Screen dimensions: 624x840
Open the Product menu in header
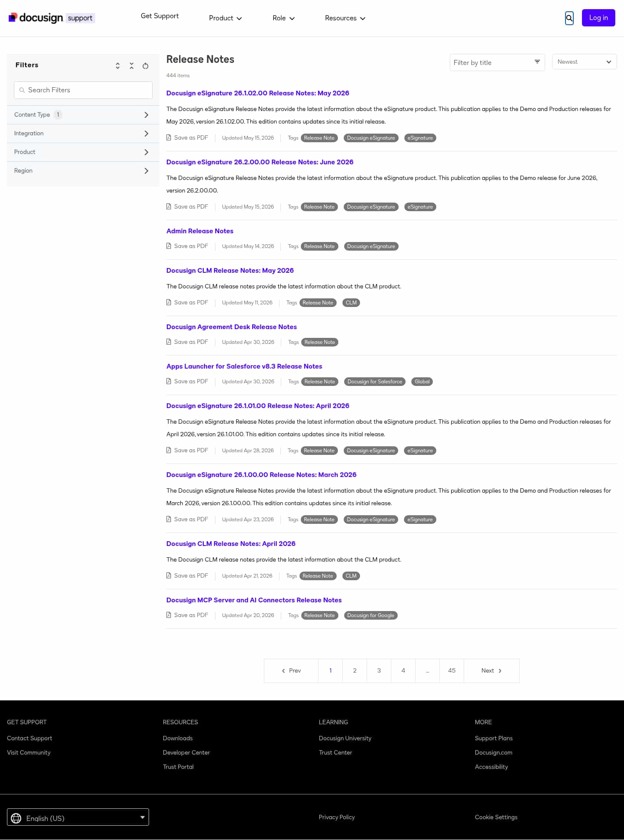(225, 18)
